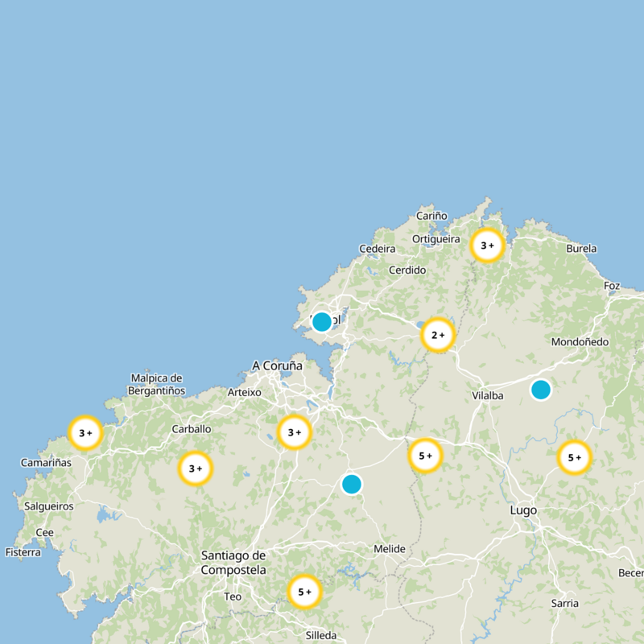The height and width of the screenshot is (644, 644).
Task: Select the blue marker north of Melide
Action: point(352,485)
